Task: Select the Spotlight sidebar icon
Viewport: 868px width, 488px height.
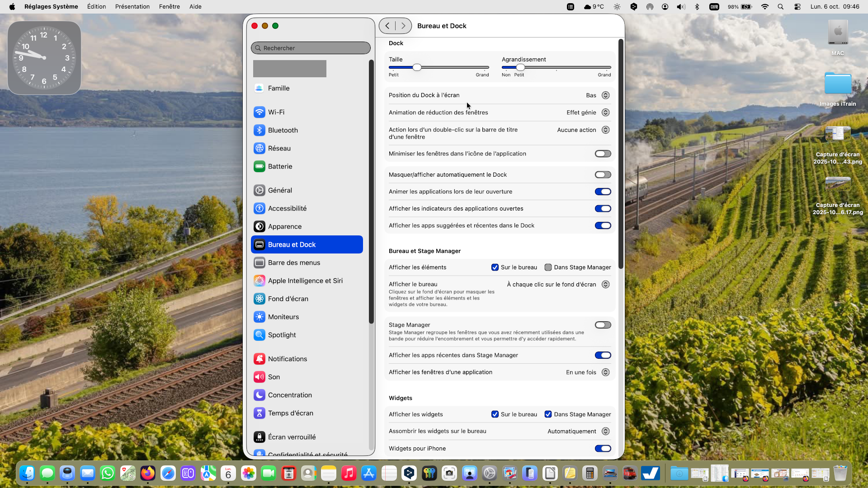Action: click(259, 335)
